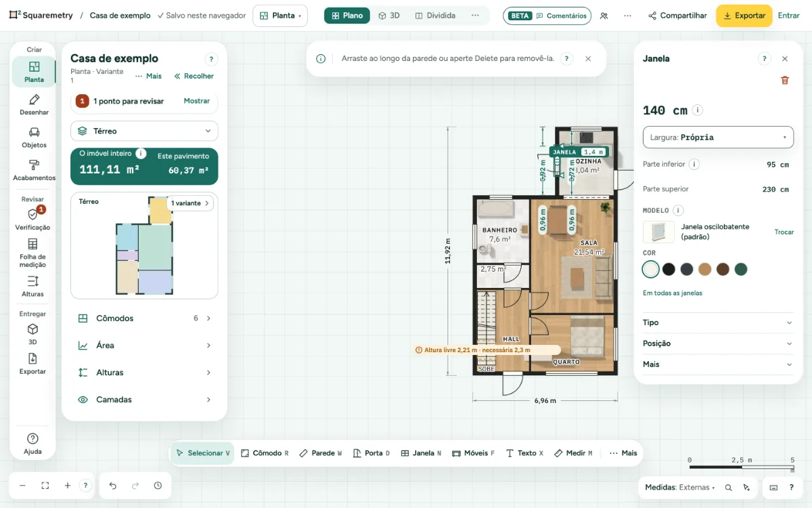Choose the dark green window color swatch

(x=741, y=270)
